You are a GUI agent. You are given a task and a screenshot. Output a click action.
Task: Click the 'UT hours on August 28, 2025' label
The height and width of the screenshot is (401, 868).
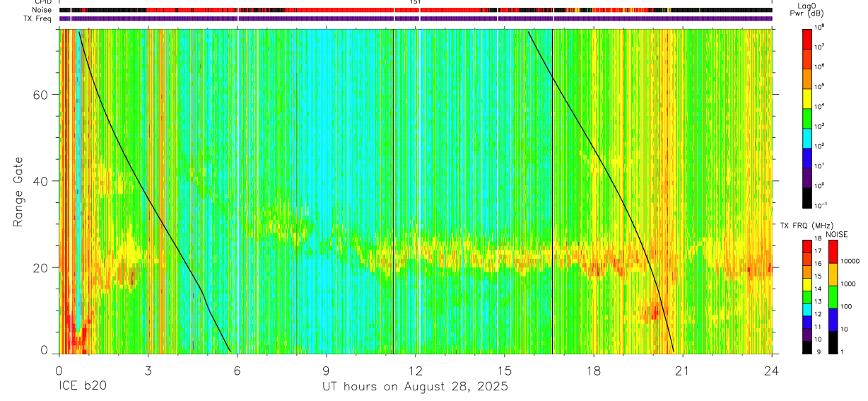click(x=415, y=387)
